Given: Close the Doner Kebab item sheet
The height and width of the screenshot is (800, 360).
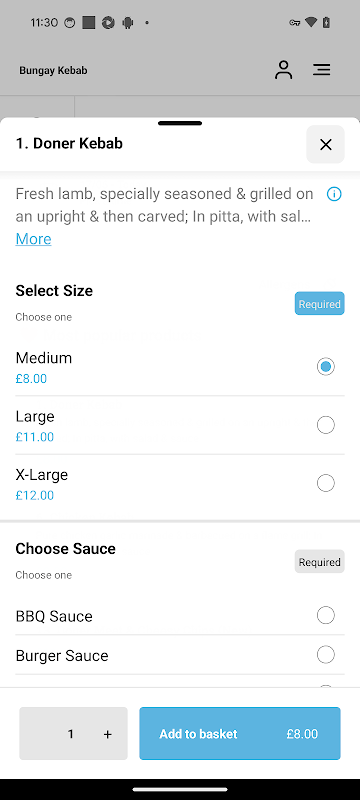Looking at the screenshot, I should click(x=325, y=144).
